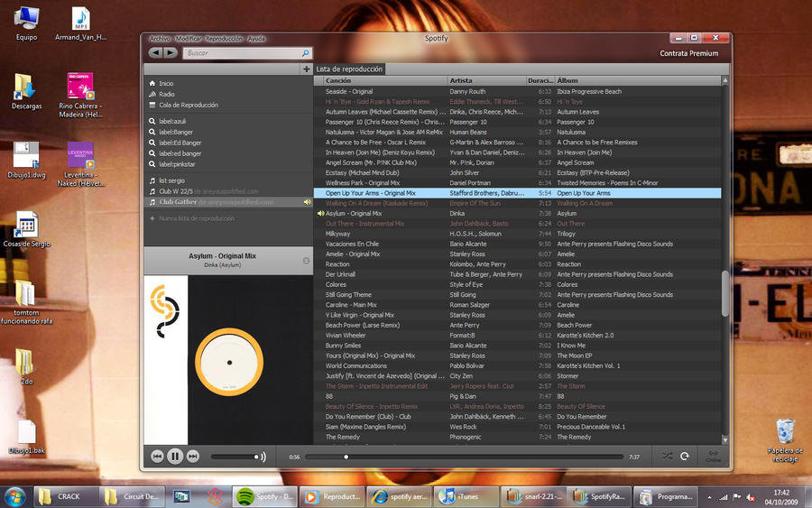
Task: Click artist Stafford Brothers, Dabru...
Action: pos(487,193)
